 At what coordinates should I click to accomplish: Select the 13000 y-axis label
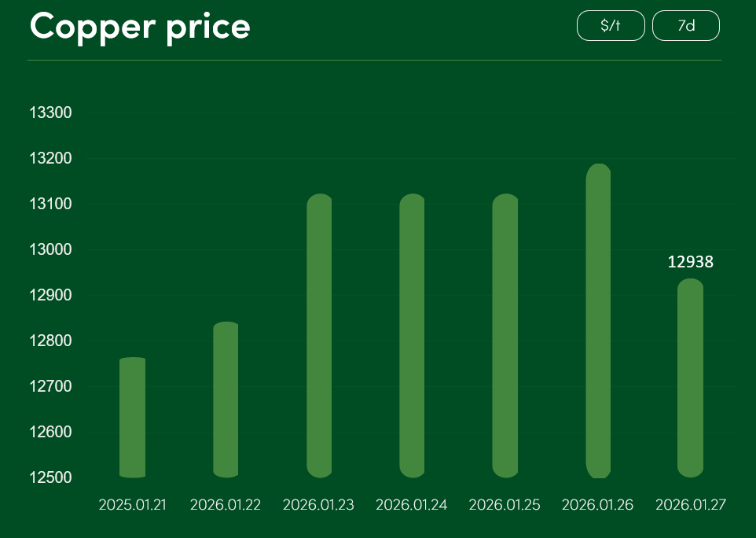point(50,249)
